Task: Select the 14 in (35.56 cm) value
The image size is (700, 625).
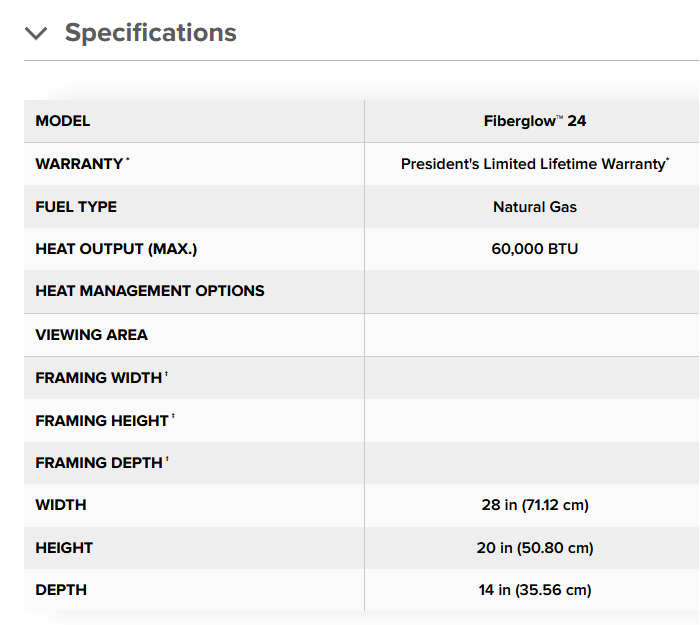Action: pyautogui.click(x=534, y=590)
